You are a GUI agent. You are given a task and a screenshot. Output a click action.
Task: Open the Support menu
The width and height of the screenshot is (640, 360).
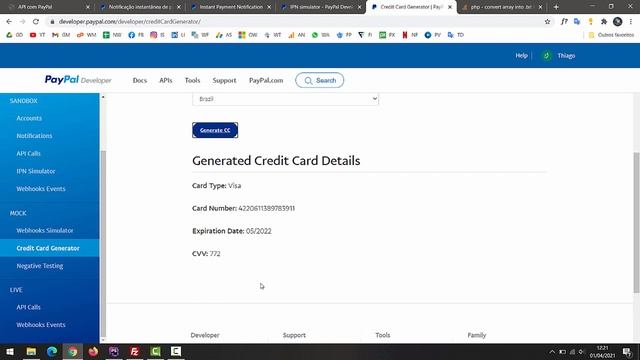[224, 80]
